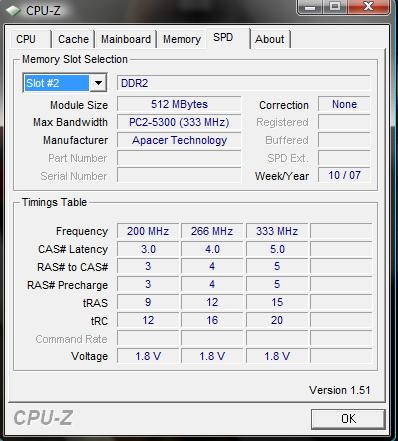The height and width of the screenshot is (441, 398).
Task: Click the tRC value 16
Action: (x=212, y=320)
